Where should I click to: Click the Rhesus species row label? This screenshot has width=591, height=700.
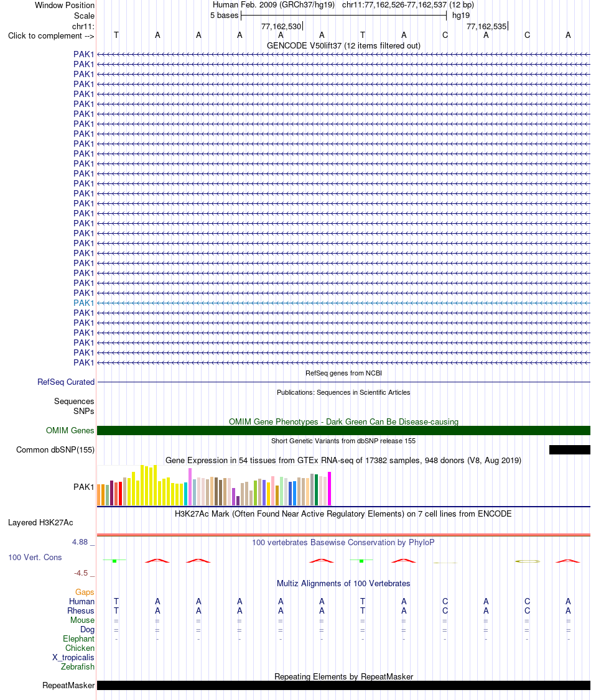click(x=81, y=610)
